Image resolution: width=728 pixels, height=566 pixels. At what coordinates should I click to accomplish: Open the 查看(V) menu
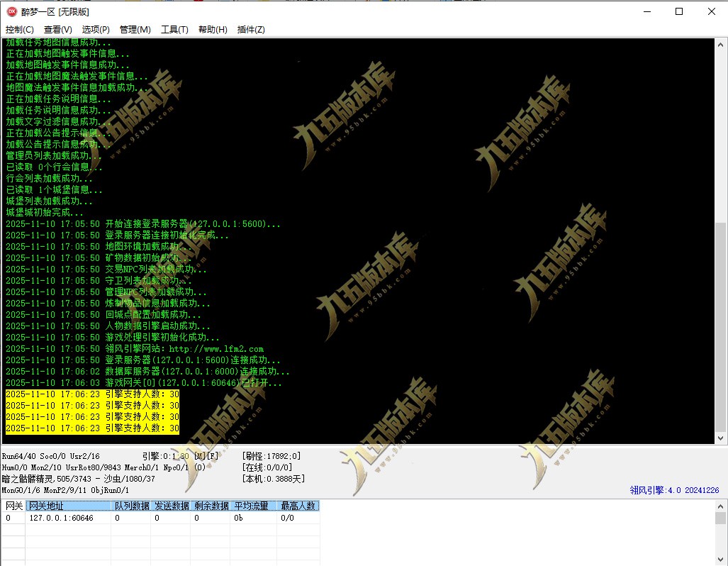[x=57, y=30]
